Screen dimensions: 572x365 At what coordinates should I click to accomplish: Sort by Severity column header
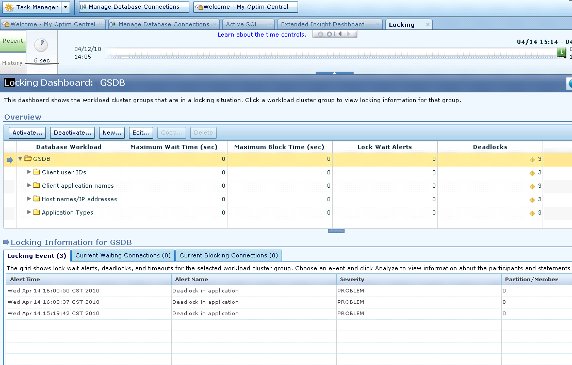click(419, 279)
